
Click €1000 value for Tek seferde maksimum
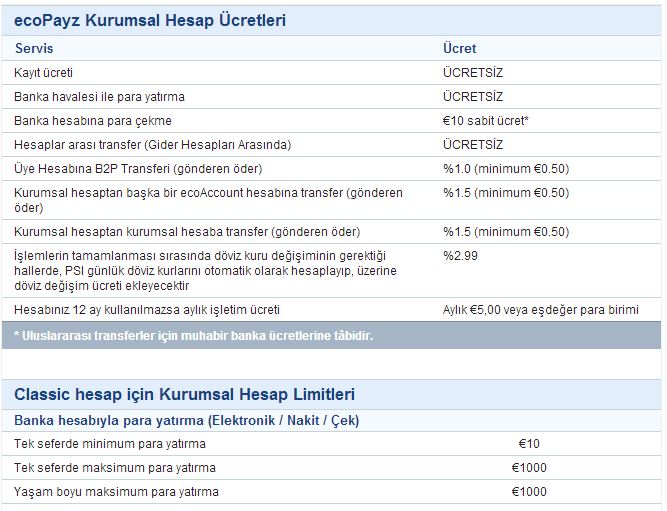point(529,468)
